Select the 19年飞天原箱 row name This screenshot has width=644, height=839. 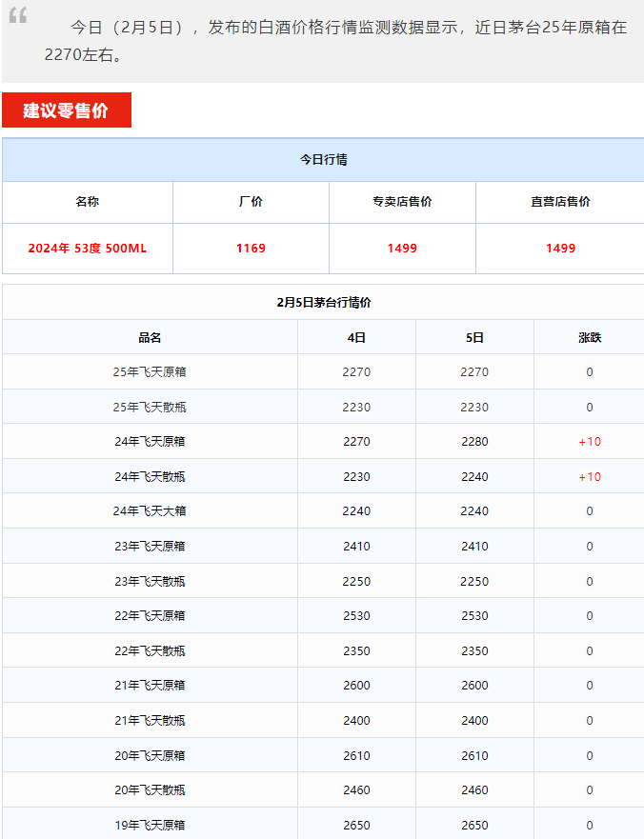pos(150,826)
